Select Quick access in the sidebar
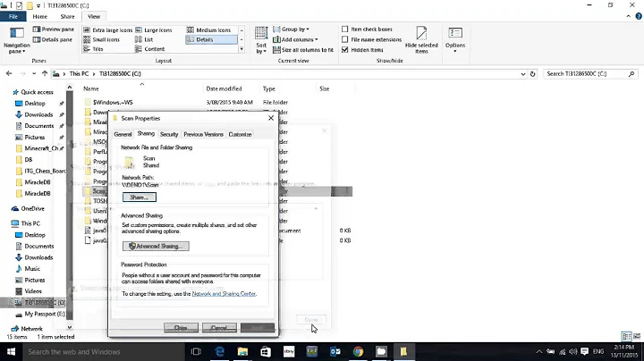The image size is (644, 361). (x=33, y=92)
